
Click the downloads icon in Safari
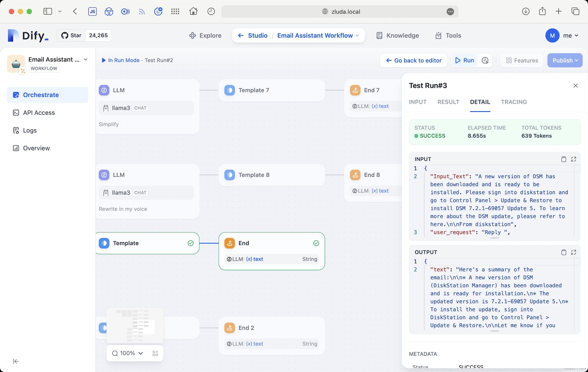[526, 11]
